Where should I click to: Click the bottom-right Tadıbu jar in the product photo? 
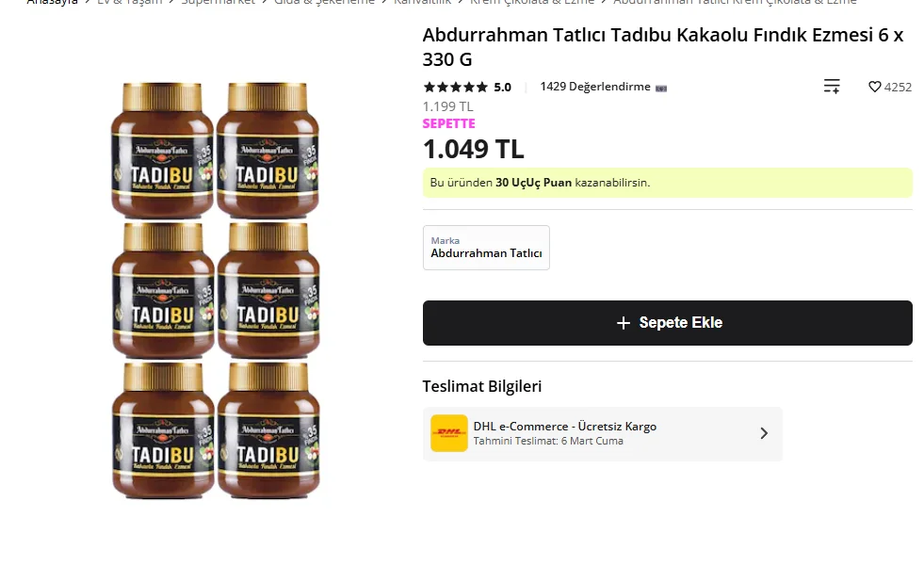tap(268, 430)
